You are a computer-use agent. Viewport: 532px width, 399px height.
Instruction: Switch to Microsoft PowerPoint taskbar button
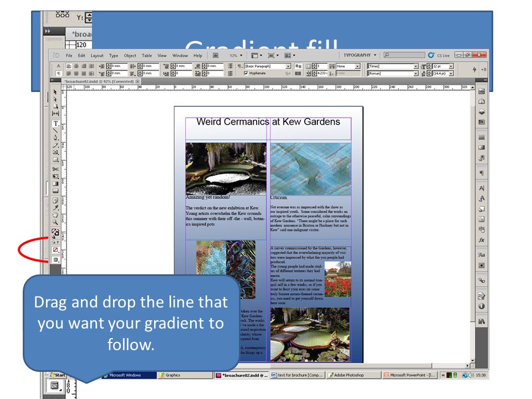tap(410, 375)
